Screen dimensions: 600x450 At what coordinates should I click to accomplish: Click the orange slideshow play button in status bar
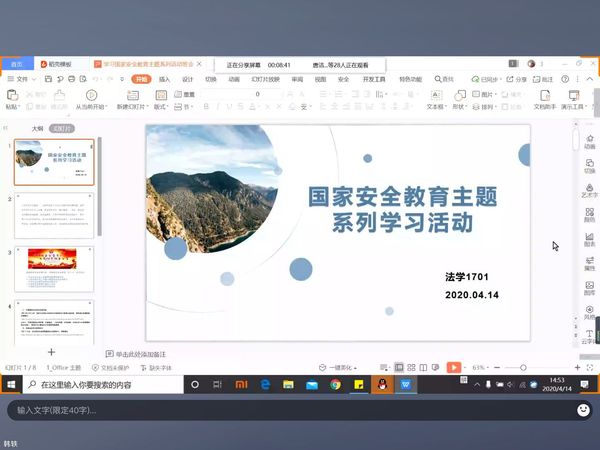click(x=454, y=367)
